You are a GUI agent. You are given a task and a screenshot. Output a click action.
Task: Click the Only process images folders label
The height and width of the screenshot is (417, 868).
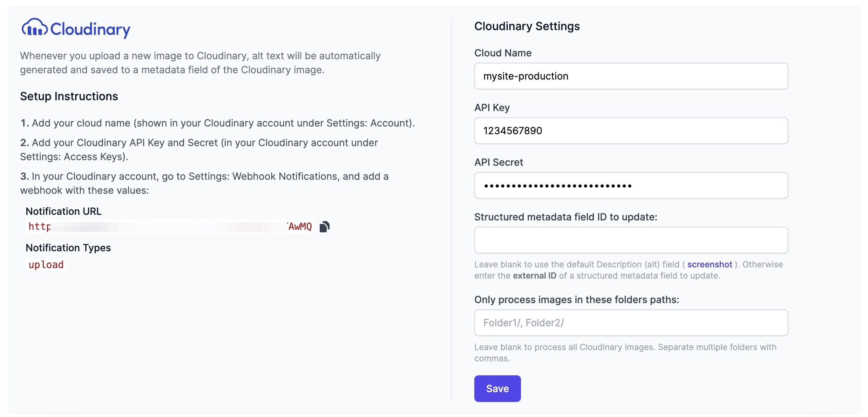point(576,300)
